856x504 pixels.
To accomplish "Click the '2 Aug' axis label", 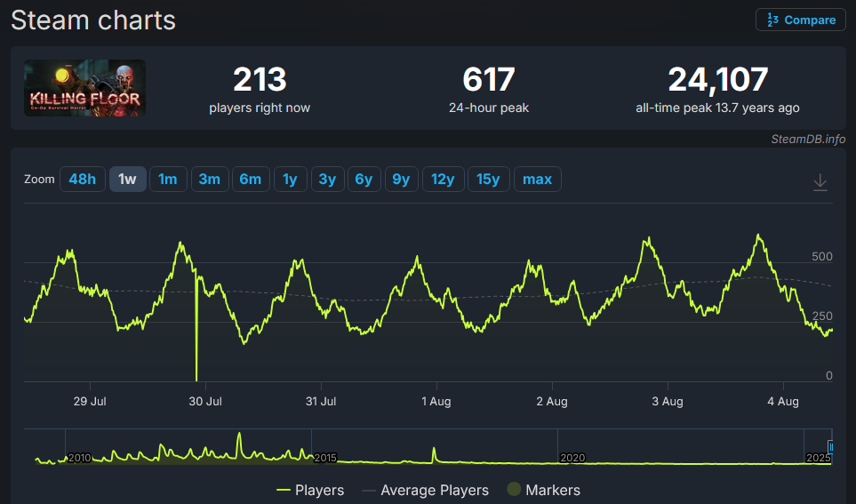I will pos(552,402).
